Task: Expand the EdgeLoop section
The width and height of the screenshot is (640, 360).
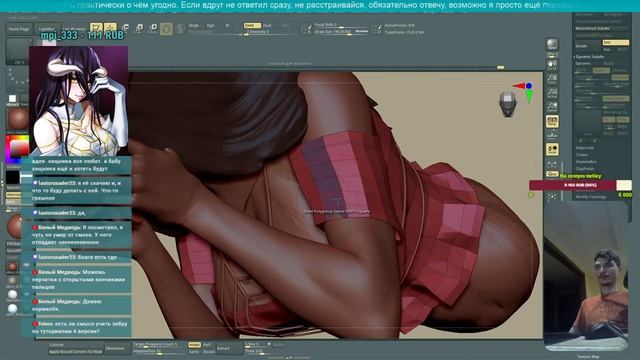Action: pyautogui.click(x=584, y=148)
